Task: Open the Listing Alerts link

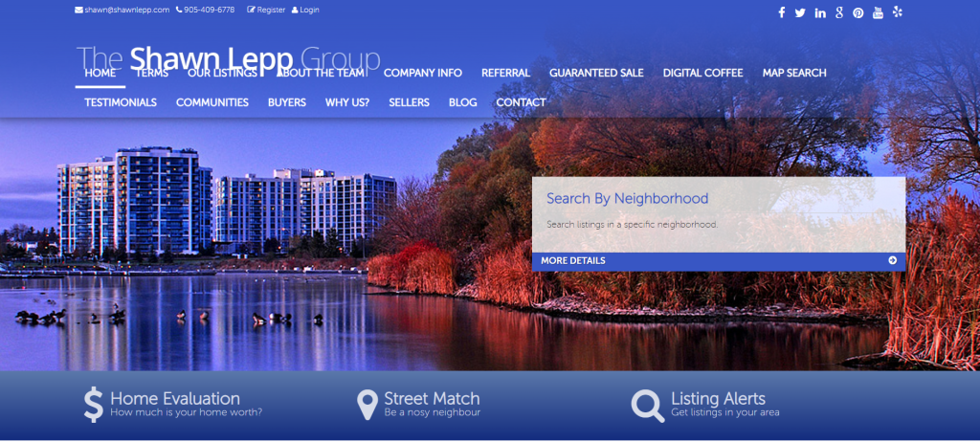Action: click(x=718, y=398)
